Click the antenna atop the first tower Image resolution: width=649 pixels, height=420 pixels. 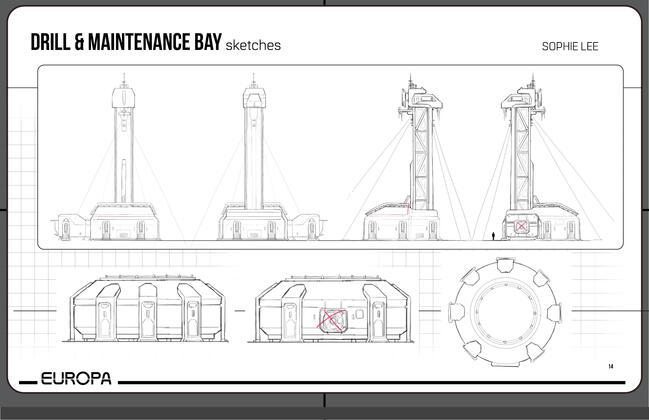point(123,78)
